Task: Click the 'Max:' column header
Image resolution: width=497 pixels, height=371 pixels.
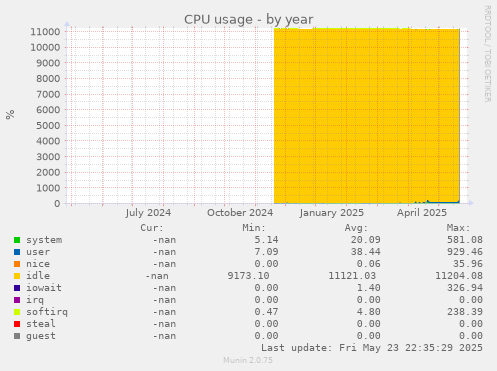Action: coord(458,228)
